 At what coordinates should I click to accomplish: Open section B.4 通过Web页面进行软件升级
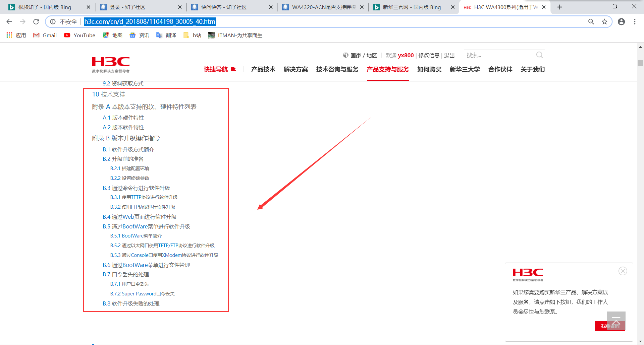(x=140, y=217)
